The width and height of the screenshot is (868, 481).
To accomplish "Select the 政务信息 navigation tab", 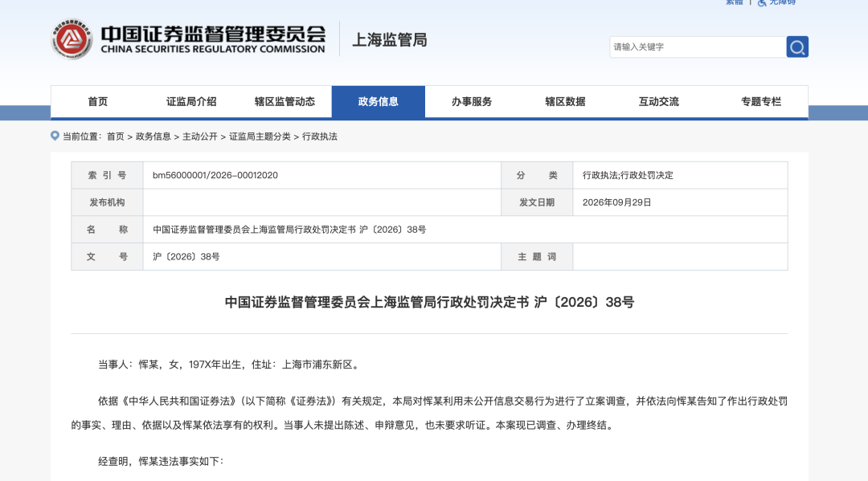I will point(378,102).
